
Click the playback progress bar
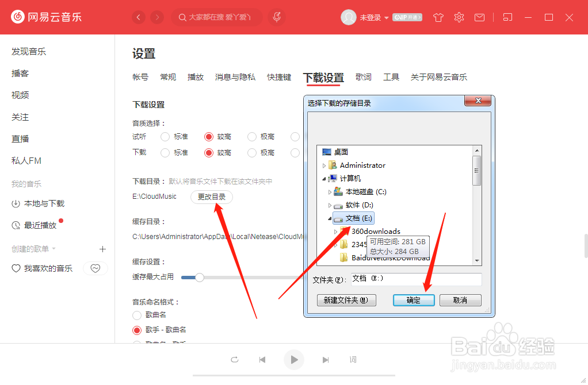(293, 375)
